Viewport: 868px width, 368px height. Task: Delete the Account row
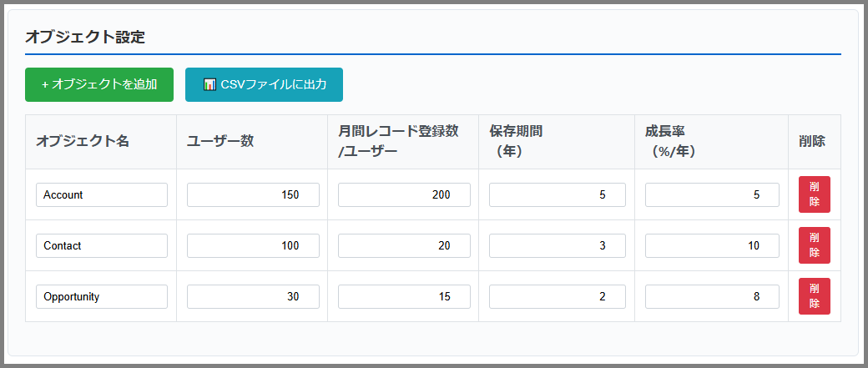coord(815,194)
